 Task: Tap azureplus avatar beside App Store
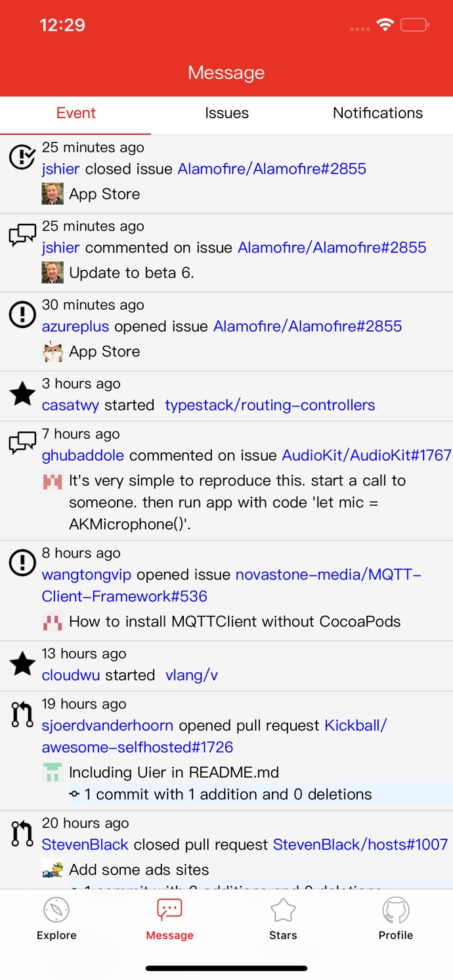[x=53, y=351]
